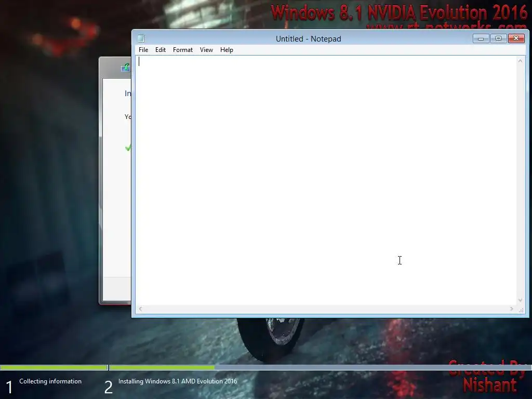
Task: Open the View menu in Notepad
Action: [x=206, y=50]
